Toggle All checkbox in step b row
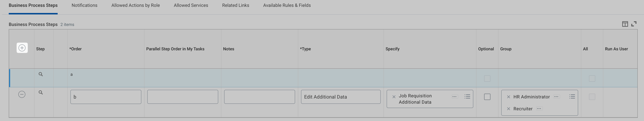 (x=592, y=97)
